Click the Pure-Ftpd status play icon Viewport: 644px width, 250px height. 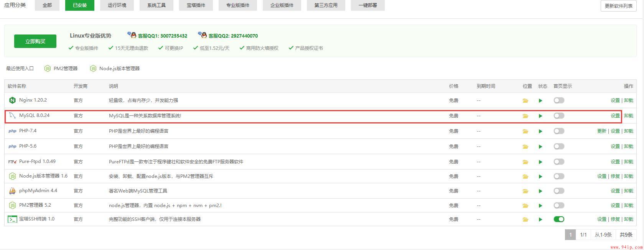[540, 162]
